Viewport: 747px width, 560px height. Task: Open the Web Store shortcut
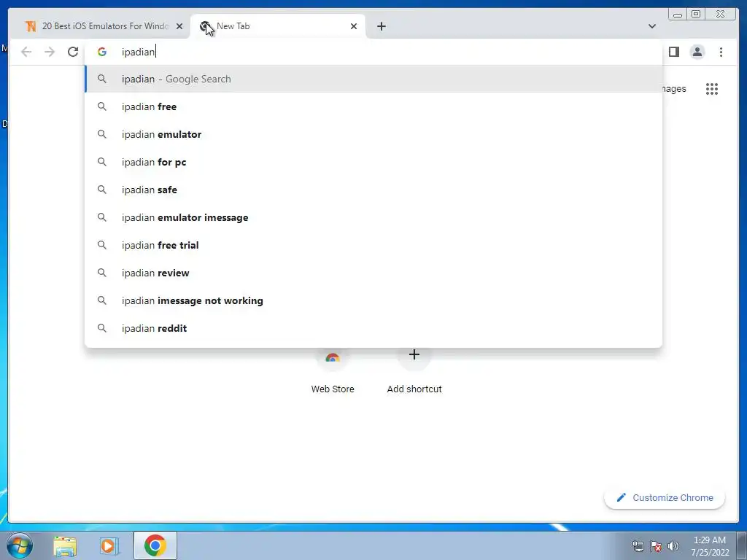tap(333, 371)
